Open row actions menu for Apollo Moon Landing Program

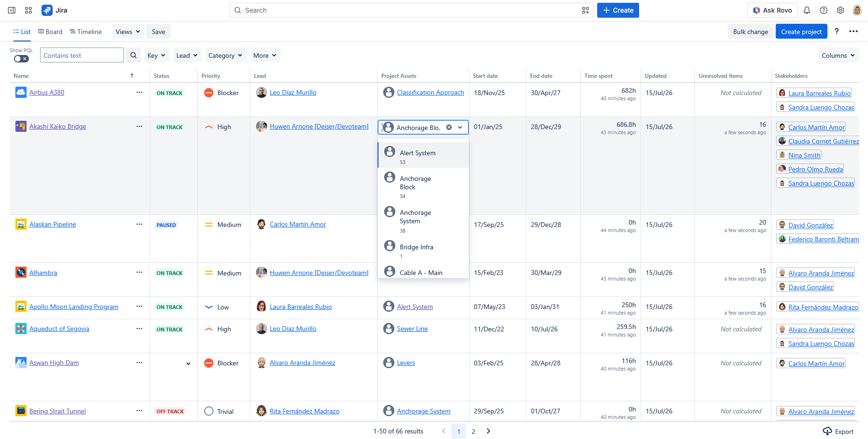coord(139,307)
